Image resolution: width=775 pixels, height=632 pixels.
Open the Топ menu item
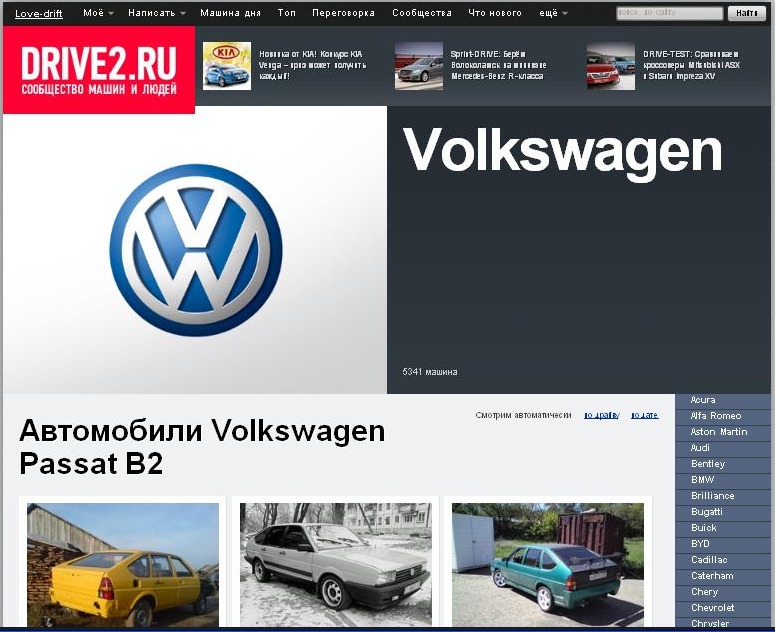287,13
